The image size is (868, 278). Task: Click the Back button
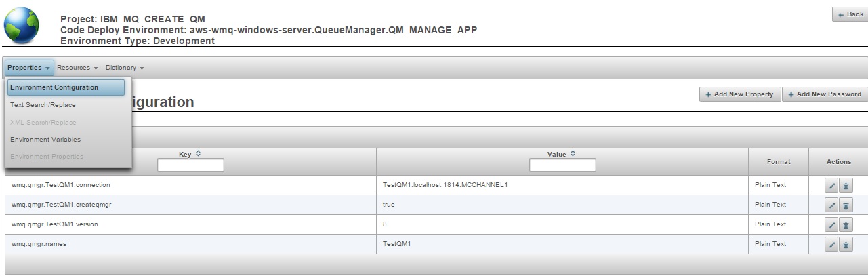[850, 14]
